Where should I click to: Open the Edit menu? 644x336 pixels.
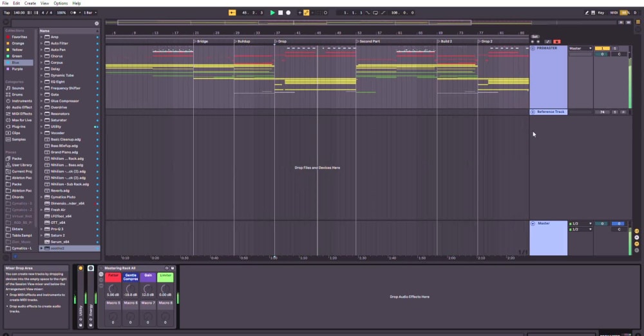tap(17, 3)
